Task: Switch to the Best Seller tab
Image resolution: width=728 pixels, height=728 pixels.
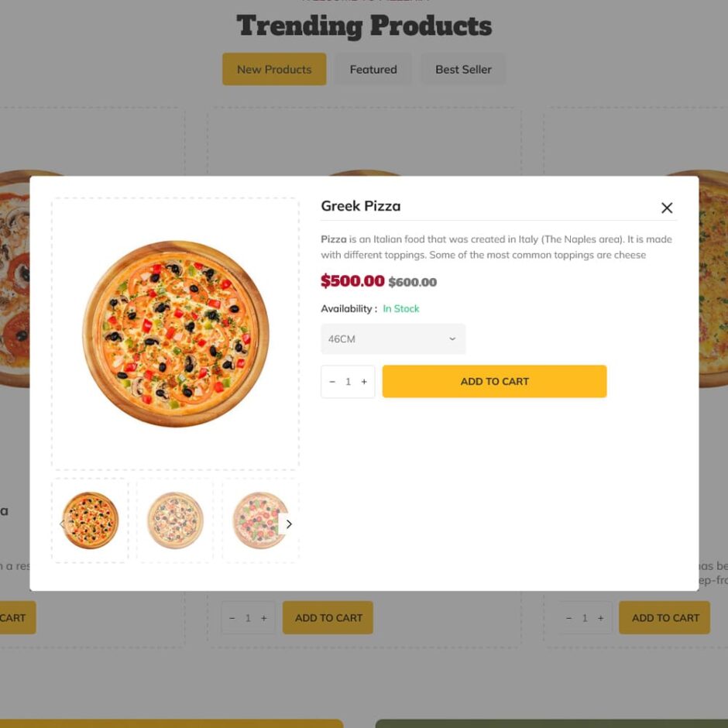Action: (x=463, y=70)
